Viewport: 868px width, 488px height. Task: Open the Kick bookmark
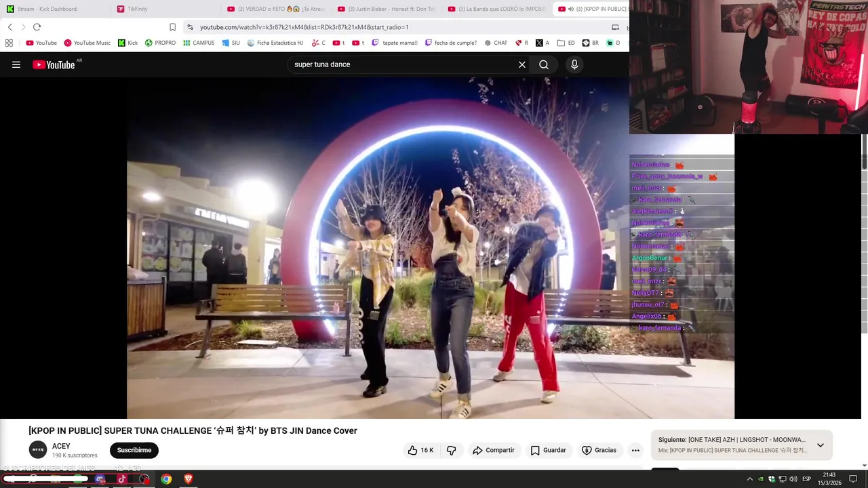tap(127, 43)
